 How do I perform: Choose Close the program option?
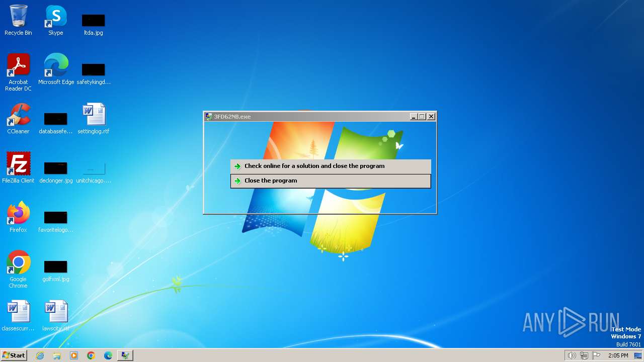tap(331, 181)
